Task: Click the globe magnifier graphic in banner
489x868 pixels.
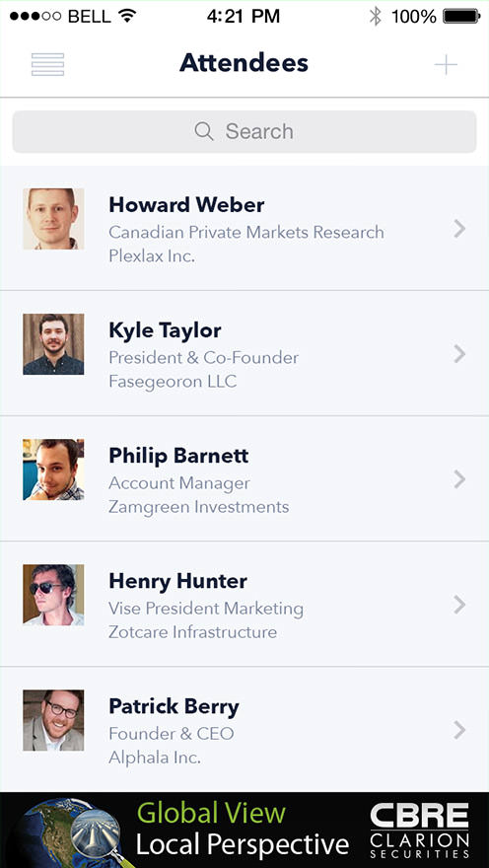Action: pyautogui.click(x=70, y=832)
